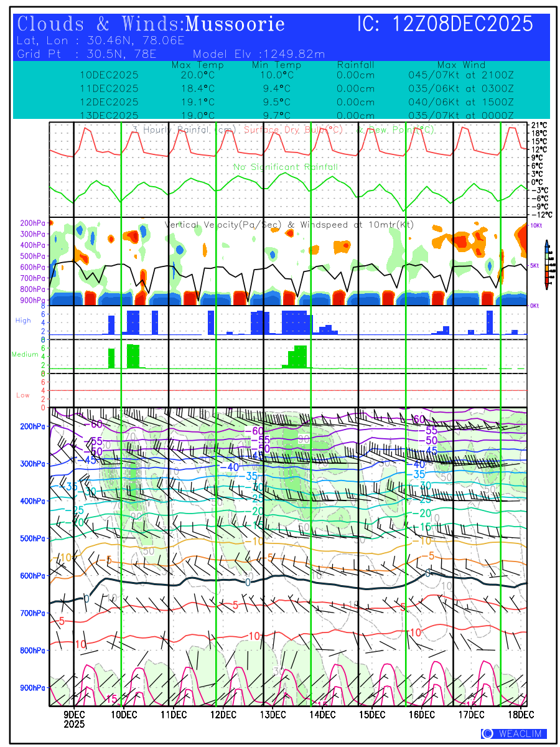Select the Medium cloud cover label
Image resolution: width=560 pixels, height=747 pixels.
click(x=25, y=355)
